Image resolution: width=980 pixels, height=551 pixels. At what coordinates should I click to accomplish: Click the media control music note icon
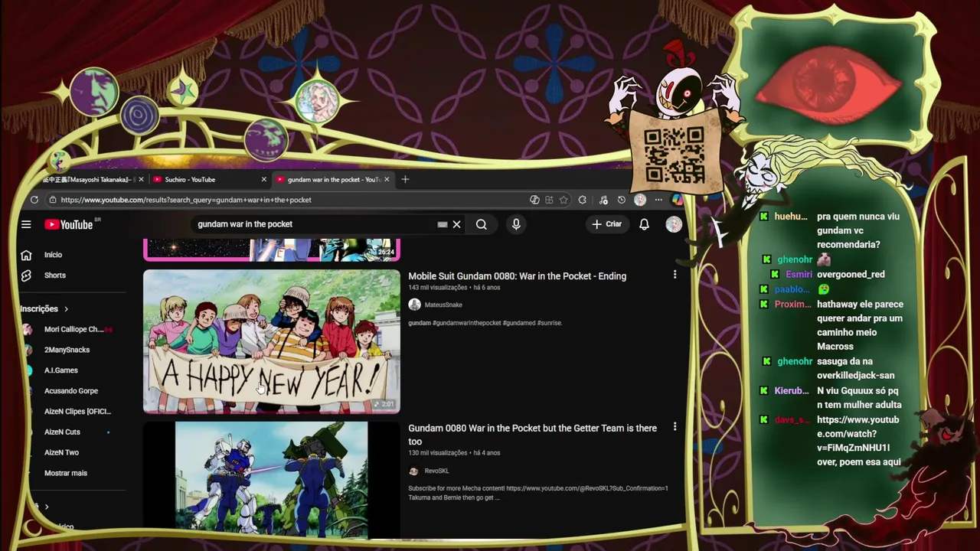pos(603,200)
